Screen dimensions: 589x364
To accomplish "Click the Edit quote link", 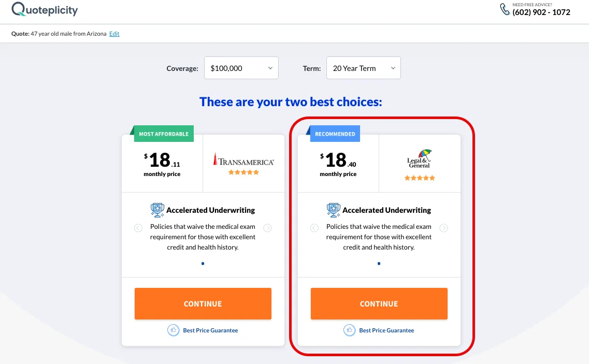I will [114, 34].
